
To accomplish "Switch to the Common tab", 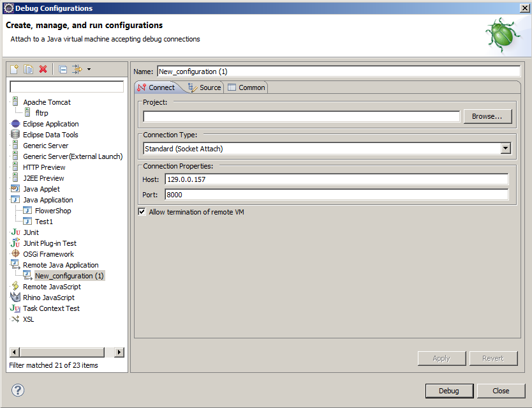I will click(x=246, y=87).
